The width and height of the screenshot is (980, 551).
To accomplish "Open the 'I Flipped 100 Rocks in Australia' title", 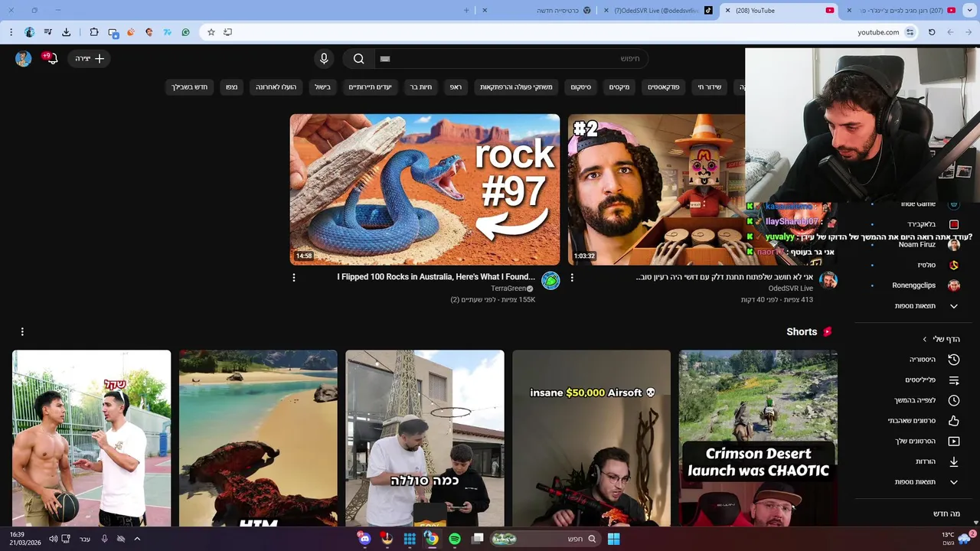I will coord(436,277).
